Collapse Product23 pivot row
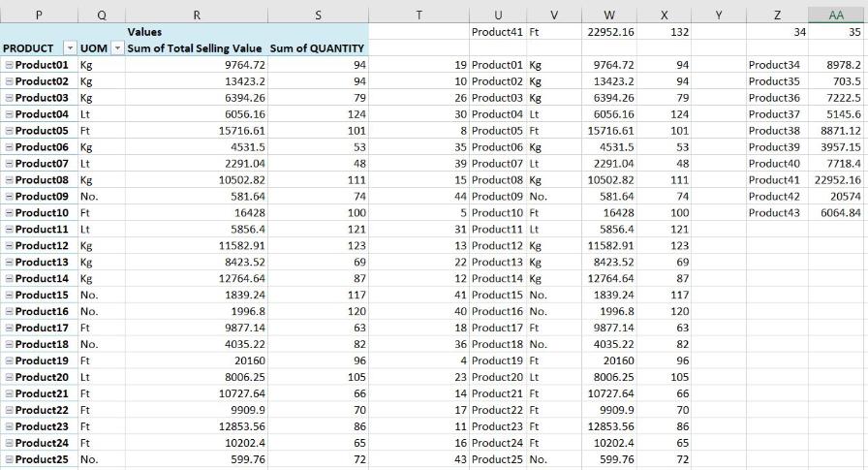Viewport: 868px width, 470px height. [x=9, y=426]
